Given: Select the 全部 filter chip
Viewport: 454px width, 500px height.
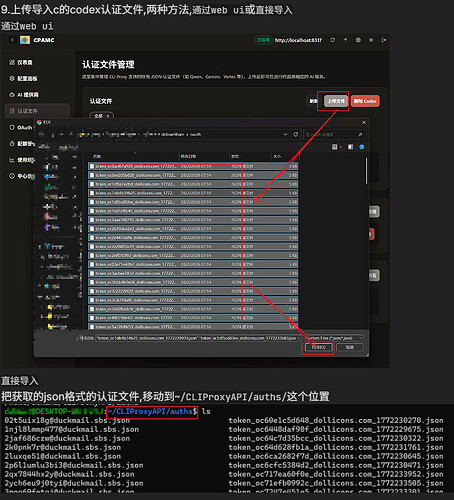Looking at the screenshot, I should click(x=102, y=116).
